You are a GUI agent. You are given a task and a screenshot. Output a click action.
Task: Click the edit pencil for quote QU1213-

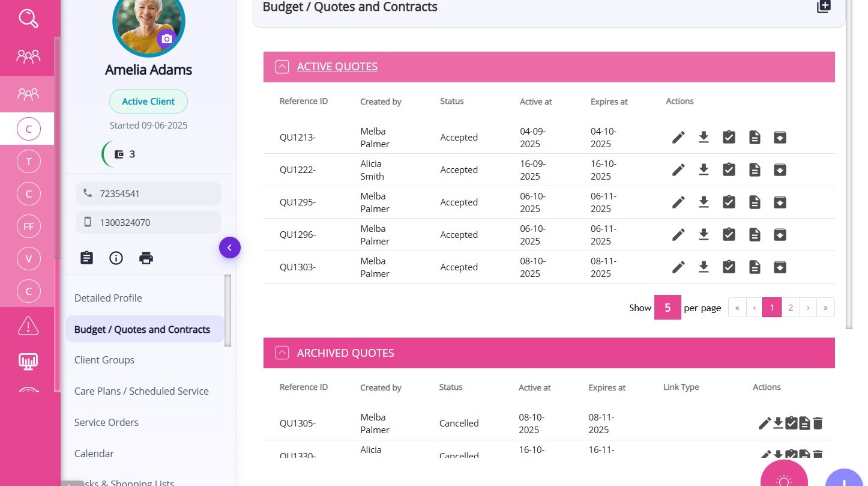678,138
